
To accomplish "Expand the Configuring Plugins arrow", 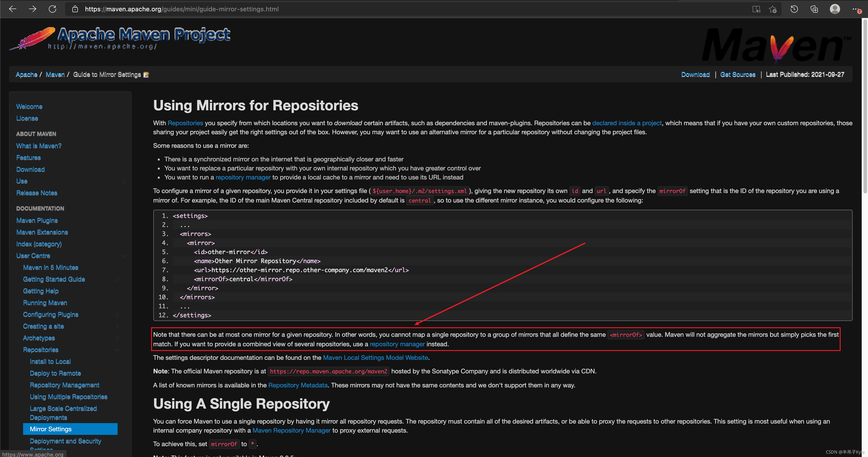I will [117, 315].
